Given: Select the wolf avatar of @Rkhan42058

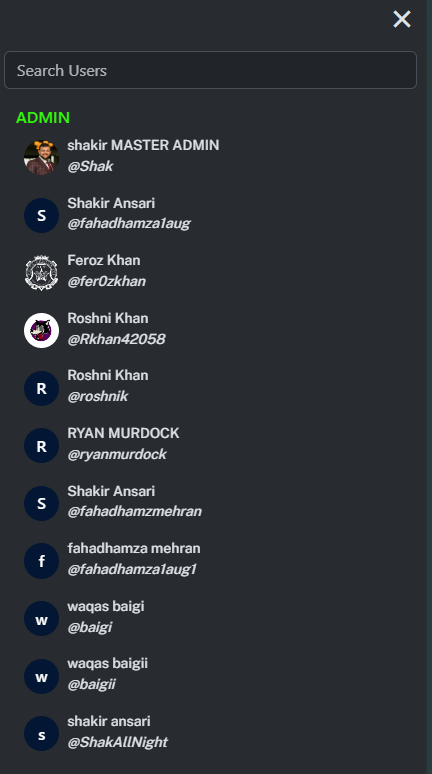Looking at the screenshot, I should [x=41, y=330].
